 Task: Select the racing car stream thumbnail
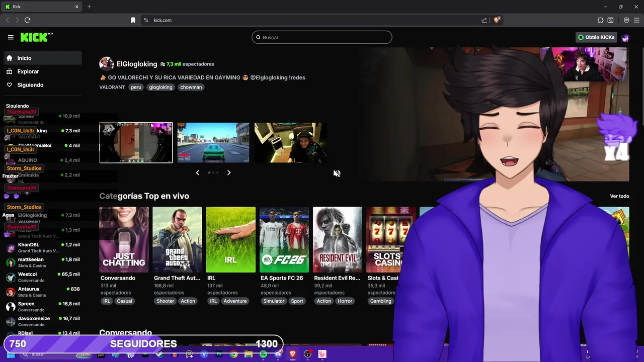(x=213, y=143)
